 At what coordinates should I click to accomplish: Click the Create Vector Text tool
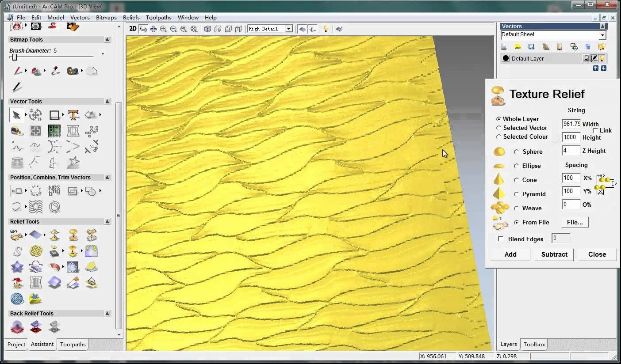73,115
